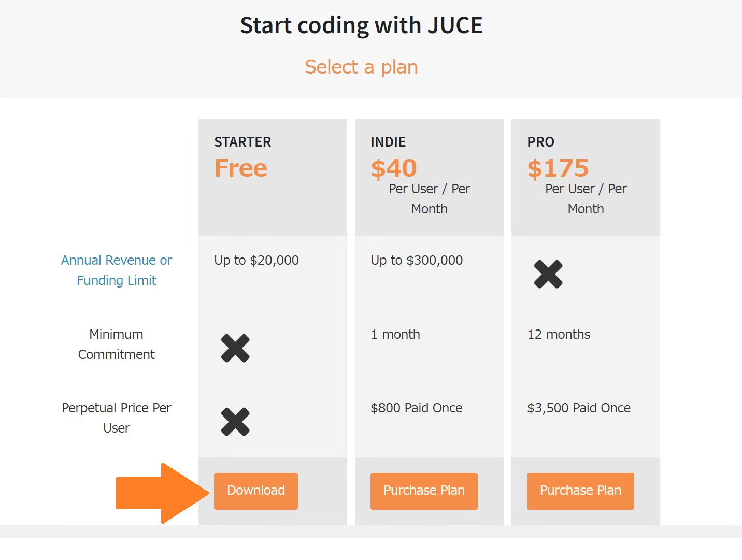
Task: Select the PRO column header
Action: pyautogui.click(x=540, y=141)
